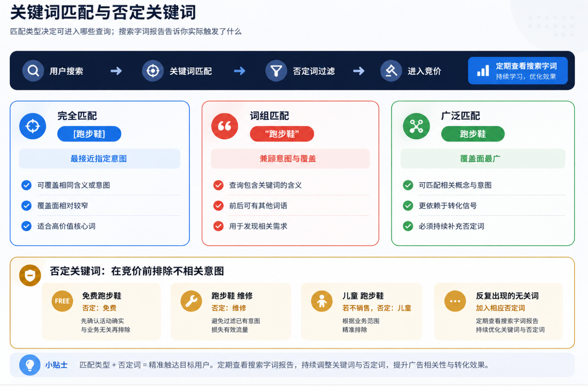The image size is (588, 386).
Task: Click the blue checkmark beside 覆盖面相对较窄
Action: [x=27, y=206]
